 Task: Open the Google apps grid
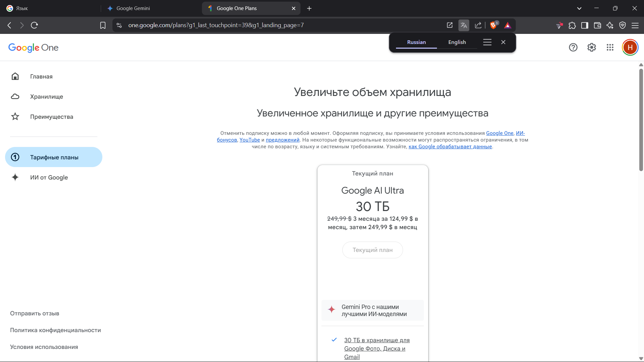(x=610, y=47)
